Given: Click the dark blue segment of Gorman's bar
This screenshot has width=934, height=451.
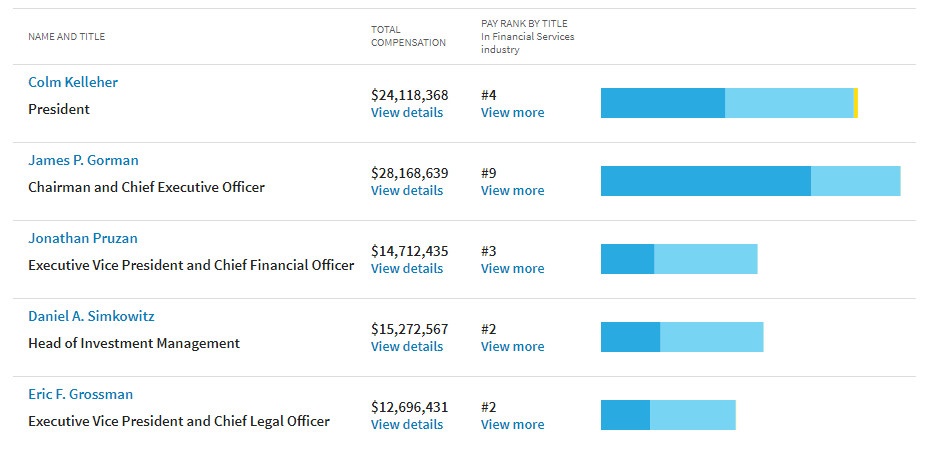Looking at the screenshot, I should tap(705, 181).
